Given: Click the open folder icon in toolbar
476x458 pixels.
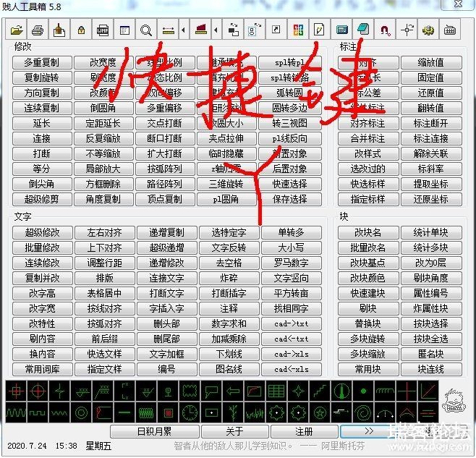Looking at the screenshot, I should [x=17, y=30].
